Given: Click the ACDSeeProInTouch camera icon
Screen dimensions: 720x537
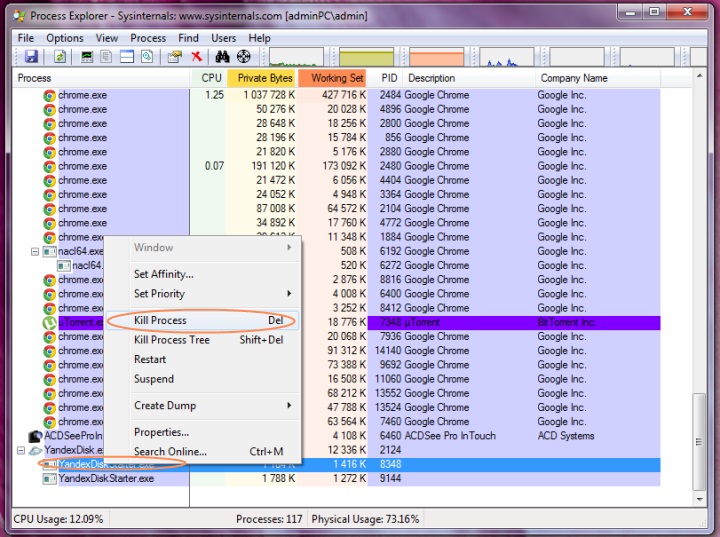Looking at the screenshot, I should (35, 436).
